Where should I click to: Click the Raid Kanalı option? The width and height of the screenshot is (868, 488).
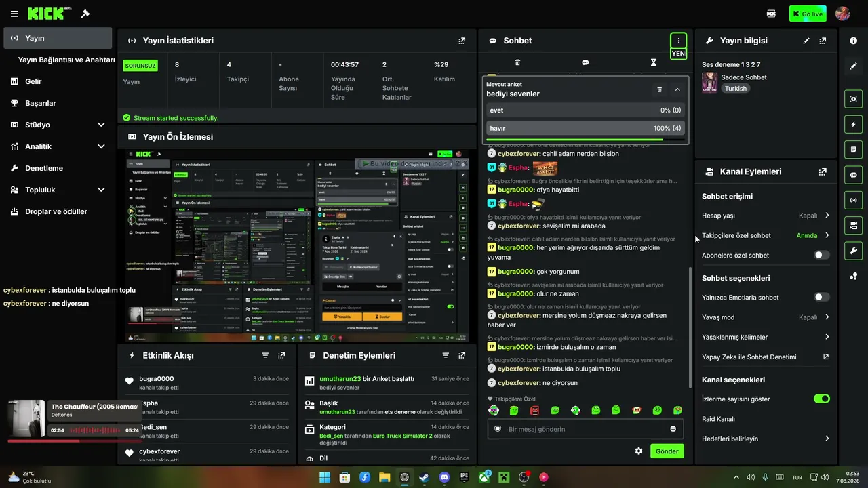coord(719,419)
